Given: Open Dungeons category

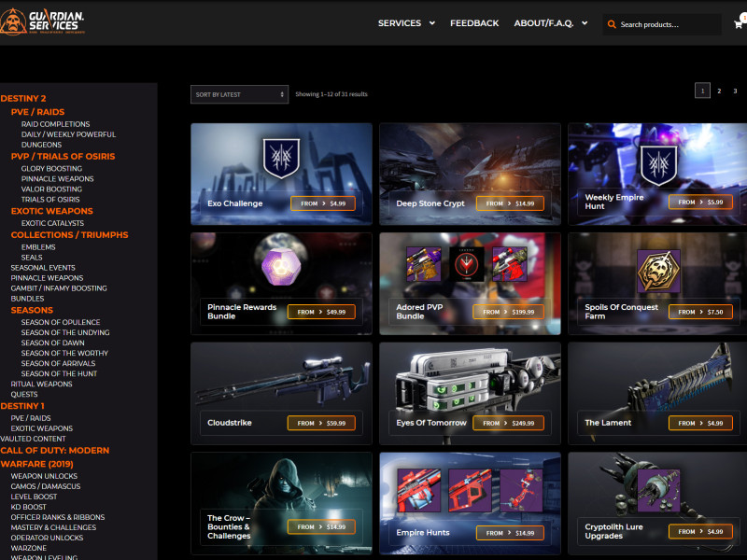Looking at the screenshot, I should 41,145.
